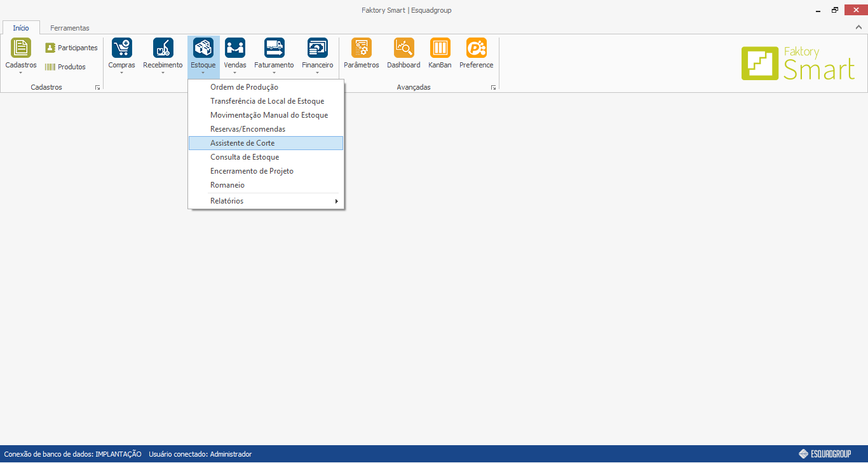868x463 pixels.
Task: Click the Produtos barcode button
Action: (x=65, y=67)
